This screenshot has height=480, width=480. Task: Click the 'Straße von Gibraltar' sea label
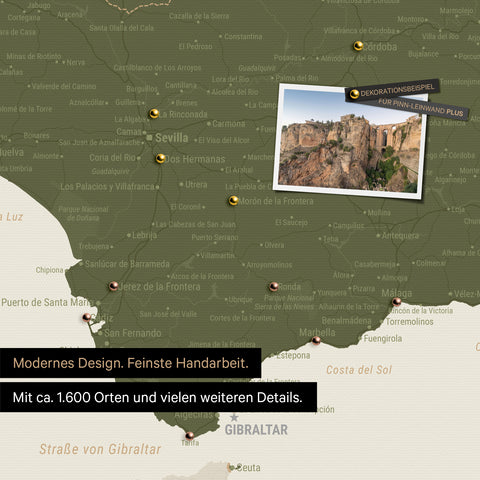(100, 449)
